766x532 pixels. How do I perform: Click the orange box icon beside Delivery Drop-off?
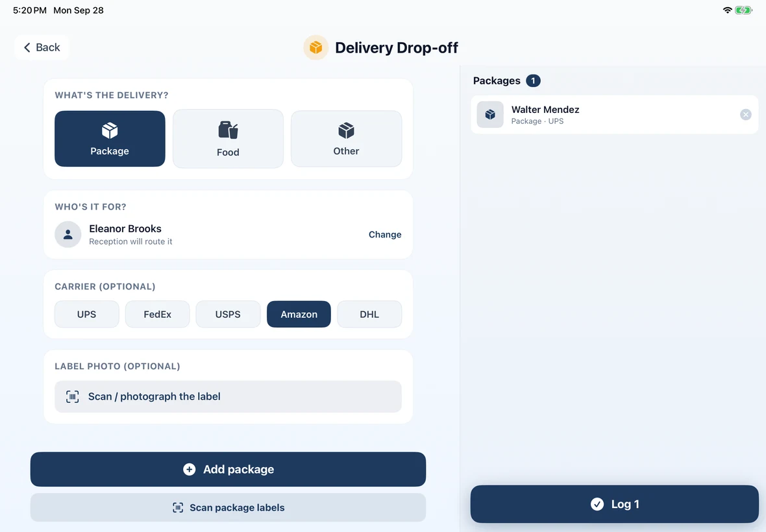(315, 47)
